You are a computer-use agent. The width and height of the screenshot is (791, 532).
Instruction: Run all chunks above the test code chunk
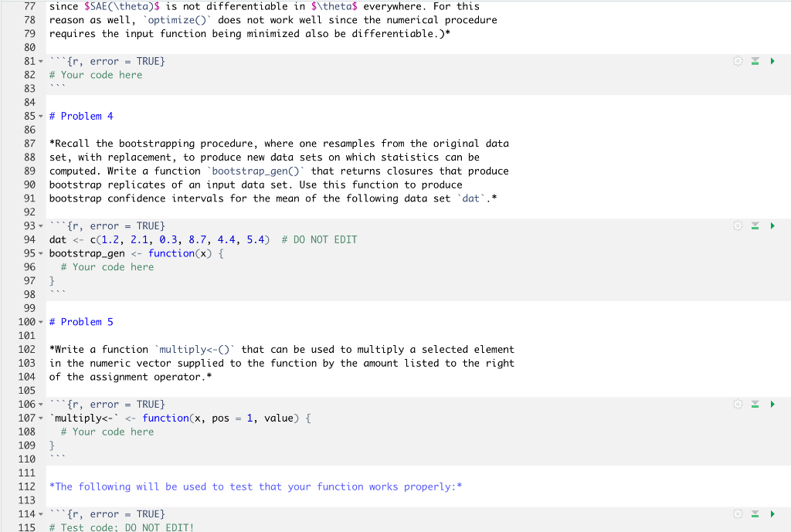pyautogui.click(x=755, y=513)
